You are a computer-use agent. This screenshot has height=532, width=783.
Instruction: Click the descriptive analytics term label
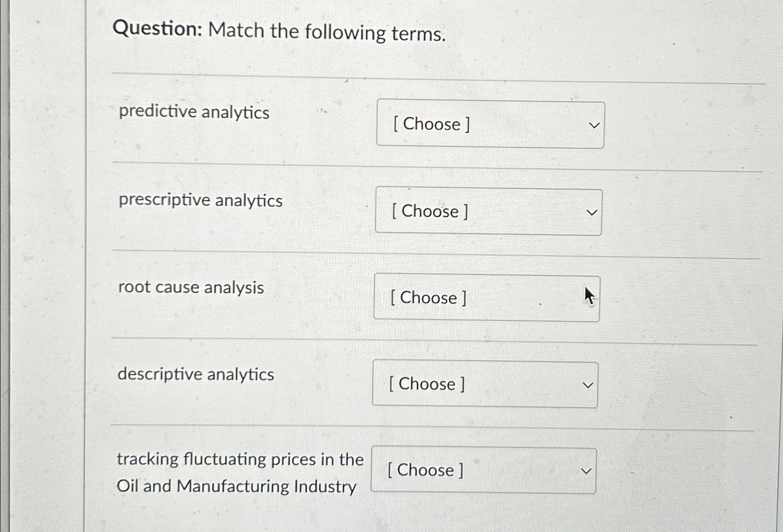click(x=196, y=375)
